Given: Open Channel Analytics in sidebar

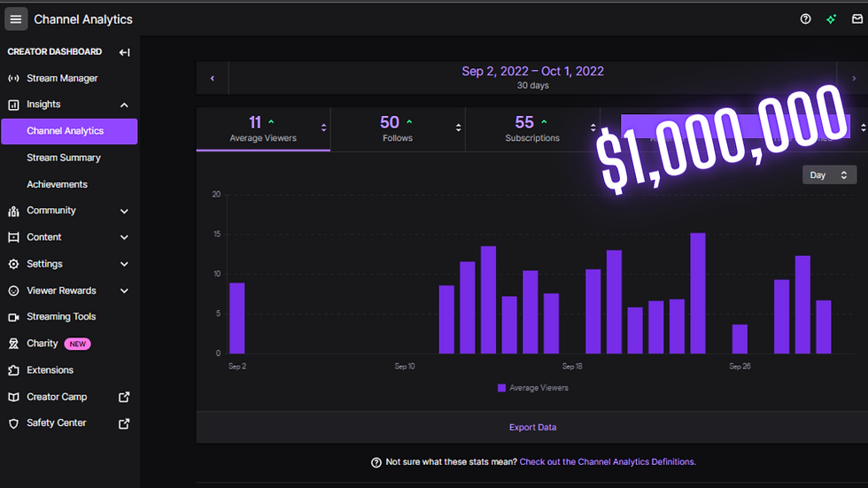Looking at the screenshot, I should click(x=69, y=131).
